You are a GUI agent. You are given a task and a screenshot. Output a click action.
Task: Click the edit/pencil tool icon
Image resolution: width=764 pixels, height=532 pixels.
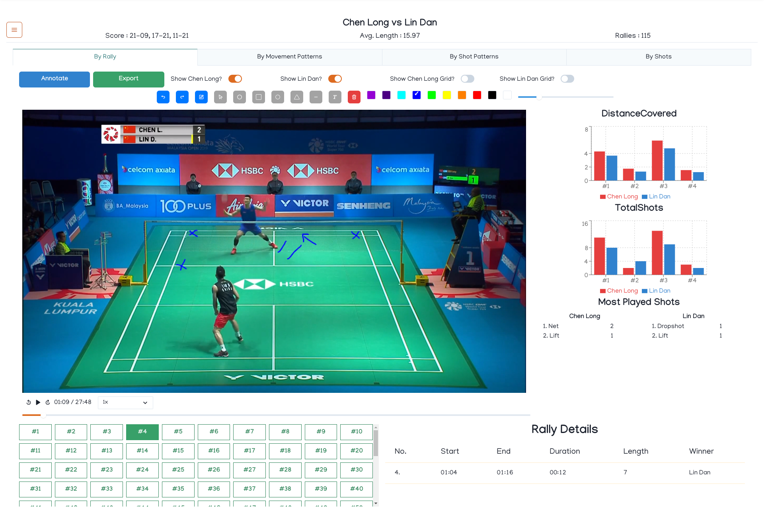coord(201,96)
